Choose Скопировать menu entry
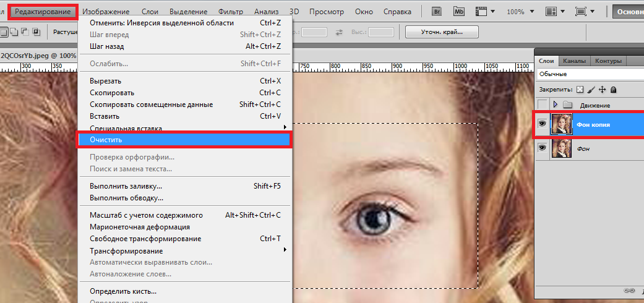 pyautogui.click(x=185, y=93)
